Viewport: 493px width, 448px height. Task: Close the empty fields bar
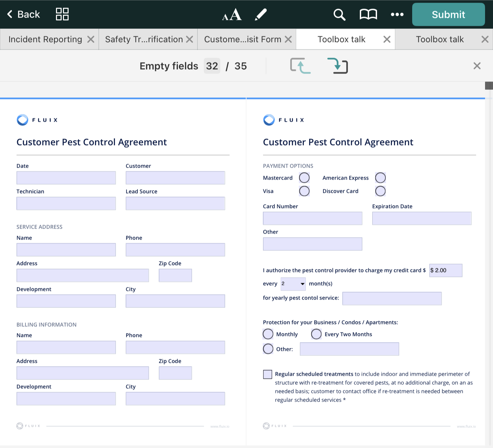(x=477, y=66)
